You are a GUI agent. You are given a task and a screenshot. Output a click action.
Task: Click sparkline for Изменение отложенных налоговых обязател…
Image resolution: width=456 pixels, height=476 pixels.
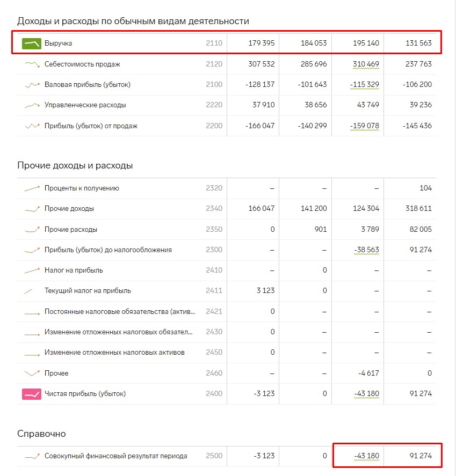click(x=32, y=334)
